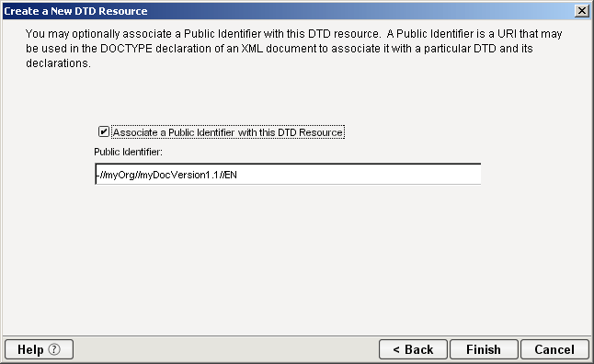The image size is (594, 364).
Task: Click Finish to create the DTD resource
Action: tap(484, 349)
